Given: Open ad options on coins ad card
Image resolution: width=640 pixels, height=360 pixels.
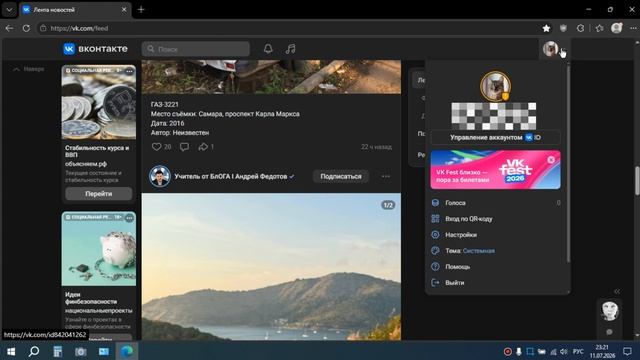Looking at the screenshot, I should (129, 71).
